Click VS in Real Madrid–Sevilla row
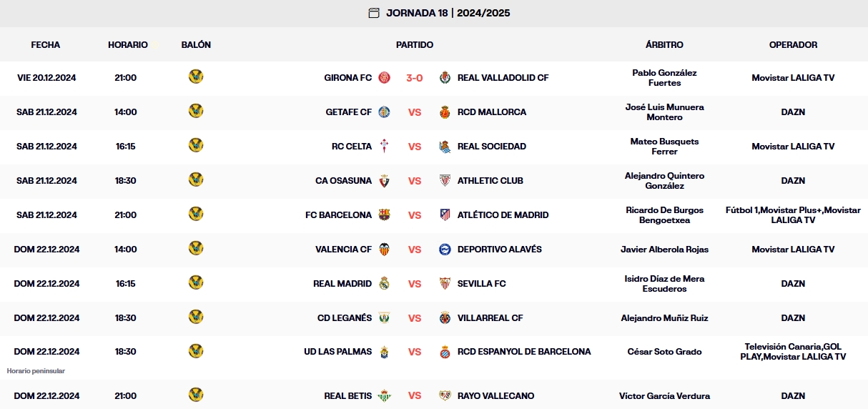This screenshot has height=409, width=868. (x=415, y=283)
